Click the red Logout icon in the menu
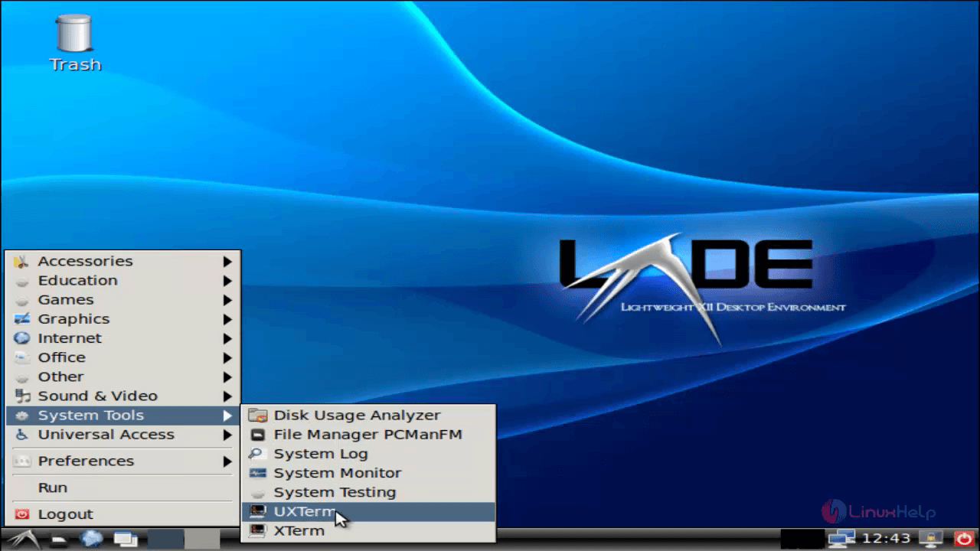Screen dimensions: 980x551 22,514
